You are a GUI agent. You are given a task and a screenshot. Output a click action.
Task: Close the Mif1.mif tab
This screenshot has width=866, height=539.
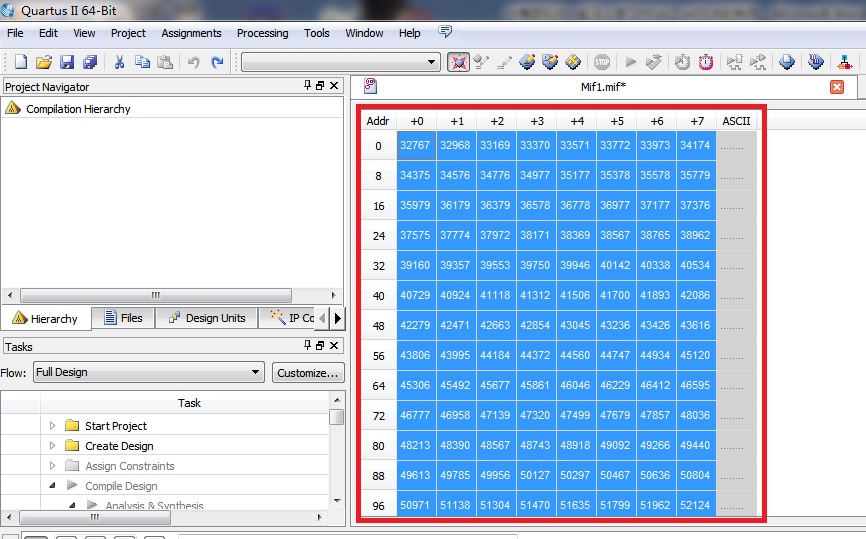[x=837, y=87]
